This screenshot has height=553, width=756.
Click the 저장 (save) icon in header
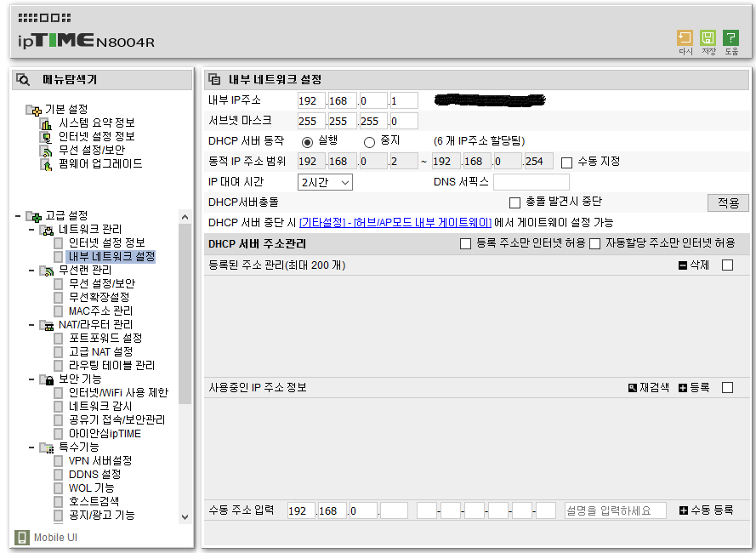708,38
